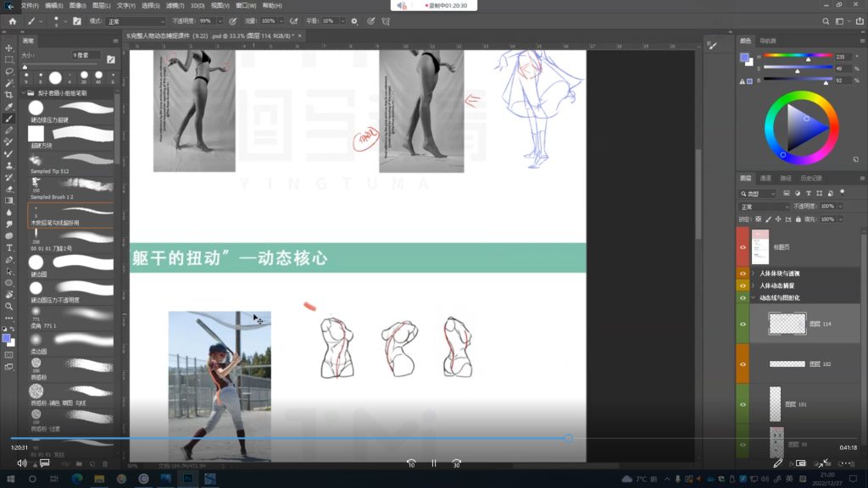Switch to the 历史记录 panel tab
The image size is (868, 488).
pyautogui.click(x=810, y=179)
